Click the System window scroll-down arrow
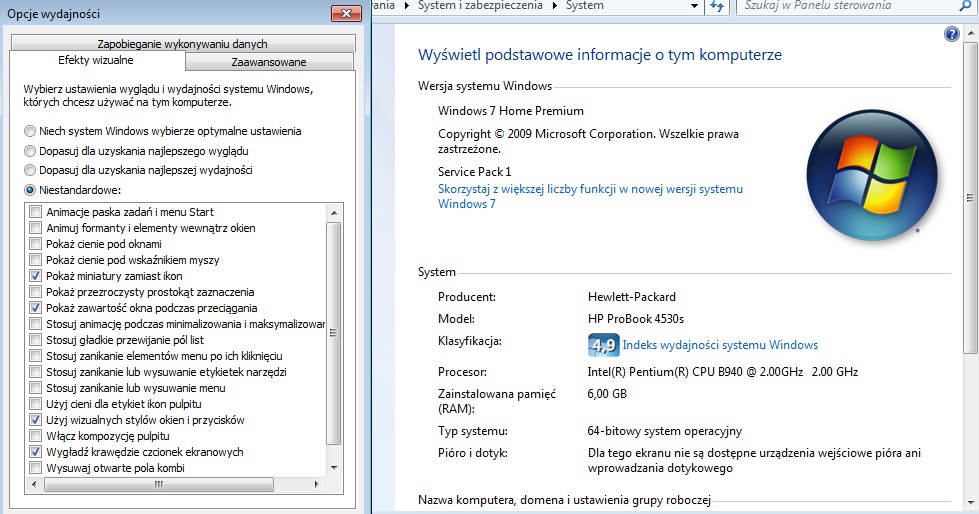979x514 pixels. 970,502
